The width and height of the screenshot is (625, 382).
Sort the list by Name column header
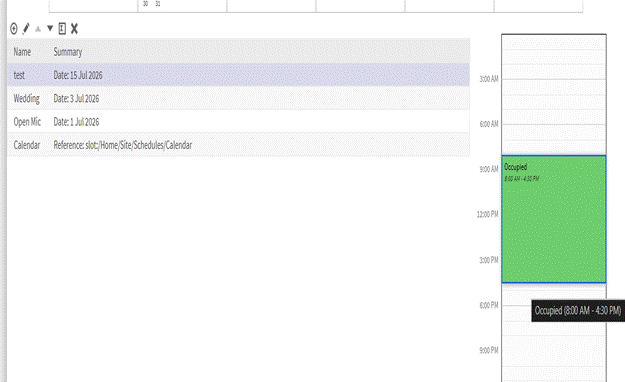click(x=22, y=52)
